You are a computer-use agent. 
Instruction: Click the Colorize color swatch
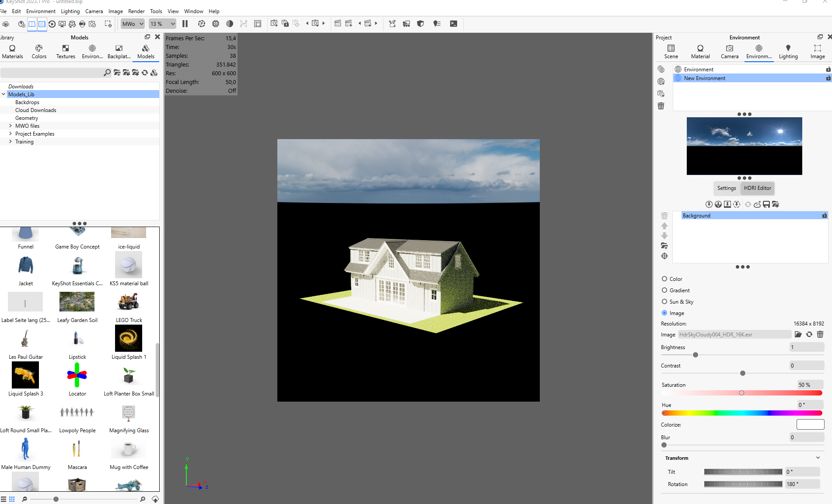pos(810,424)
